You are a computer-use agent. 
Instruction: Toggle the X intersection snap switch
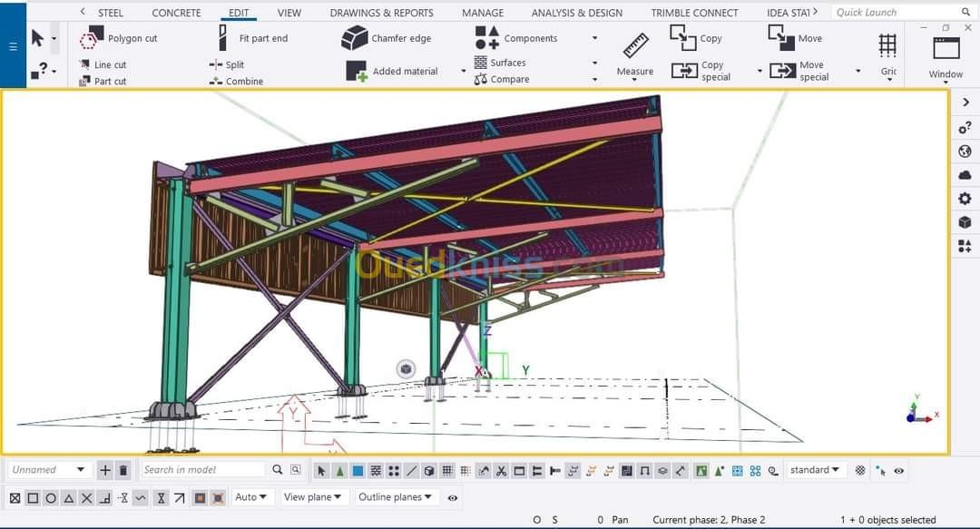pyautogui.click(x=87, y=498)
